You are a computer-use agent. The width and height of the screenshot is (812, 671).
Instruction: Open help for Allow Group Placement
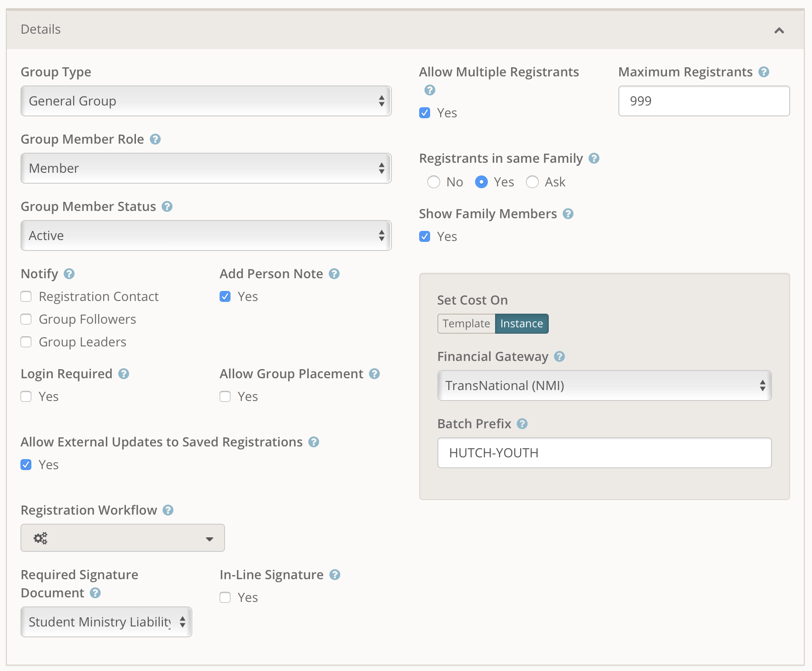(374, 374)
